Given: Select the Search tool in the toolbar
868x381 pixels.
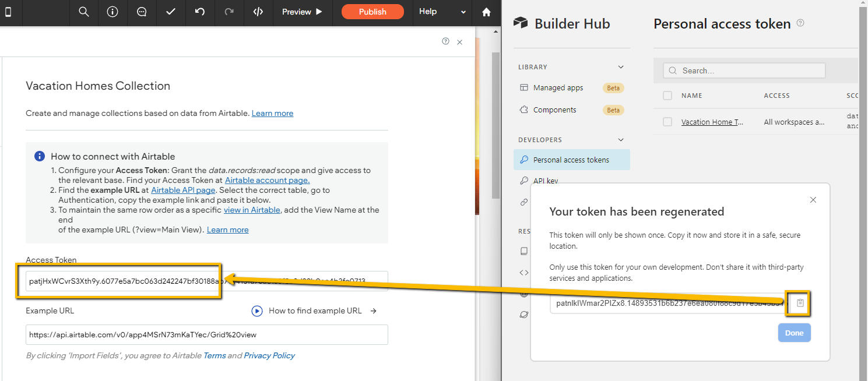Looking at the screenshot, I should click(83, 11).
